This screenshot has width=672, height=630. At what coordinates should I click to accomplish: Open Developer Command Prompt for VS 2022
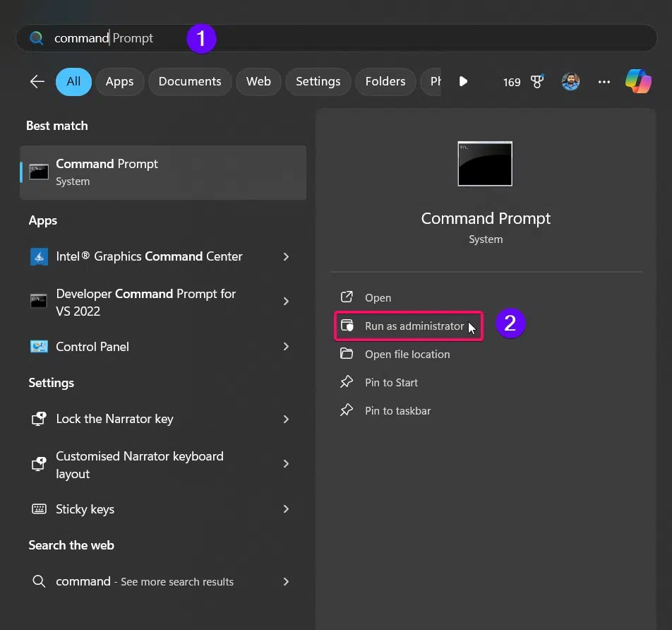point(145,302)
